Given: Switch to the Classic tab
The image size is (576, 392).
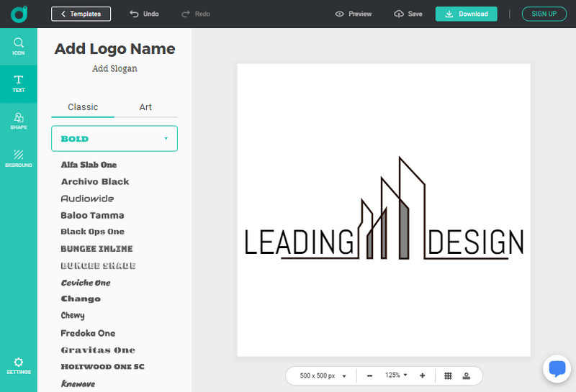Looking at the screenshot, I should point(83,107).
